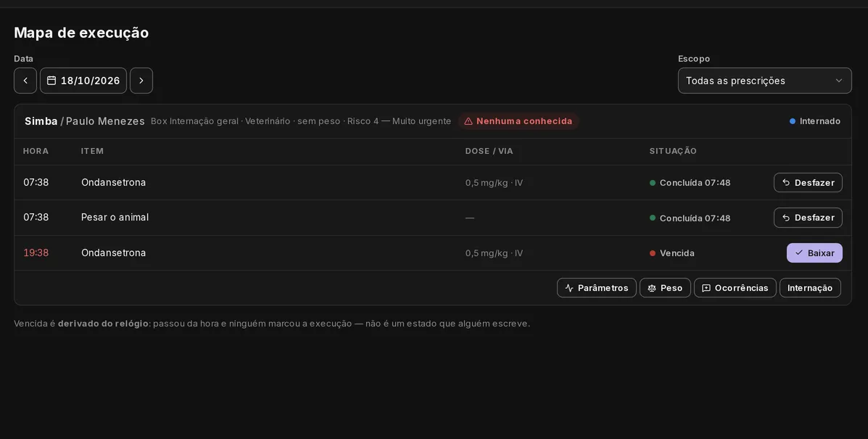Image resolution: width=868 pixels, height=439 pixels.
Task: Click the ITEM column header
Action: [x=92, y=151]
